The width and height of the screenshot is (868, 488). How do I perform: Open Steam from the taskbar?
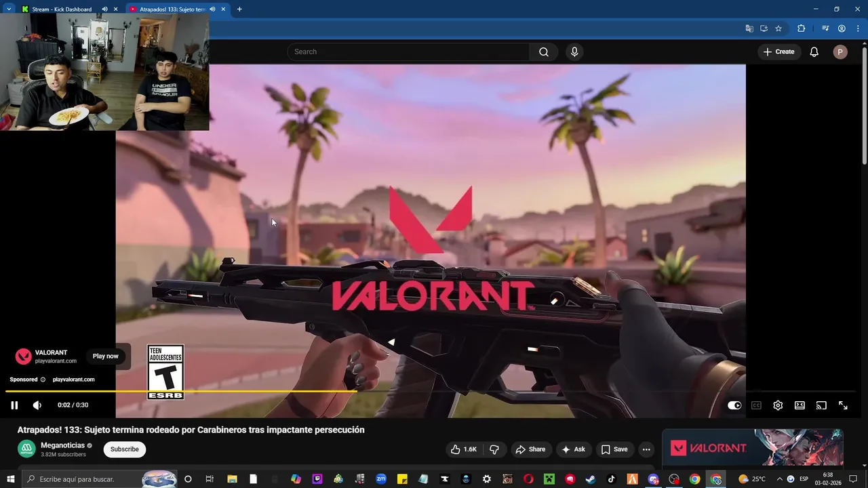click(x=591, y=479)
